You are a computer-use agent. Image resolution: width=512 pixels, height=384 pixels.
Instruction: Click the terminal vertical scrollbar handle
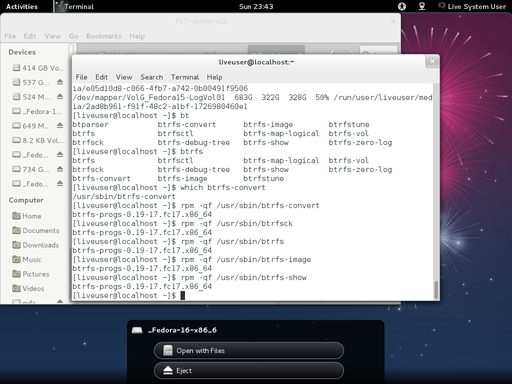[x=436, y=290]
